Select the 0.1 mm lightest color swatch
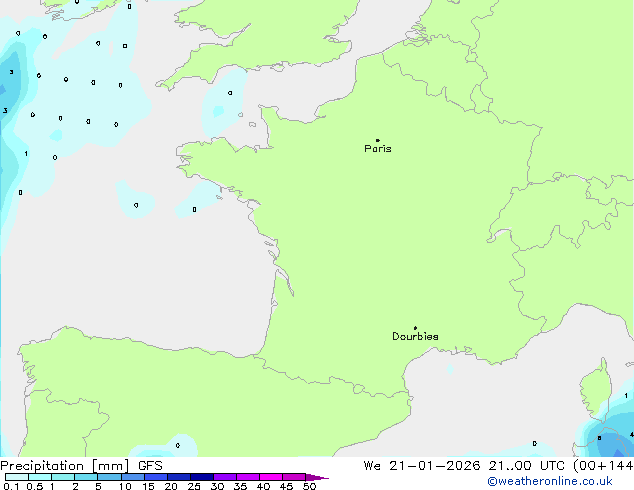 click(17, 477)
